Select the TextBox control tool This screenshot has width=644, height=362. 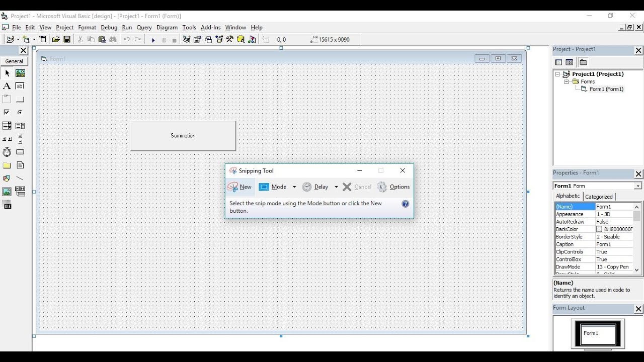pyautogui.click(x=20, y=86)
